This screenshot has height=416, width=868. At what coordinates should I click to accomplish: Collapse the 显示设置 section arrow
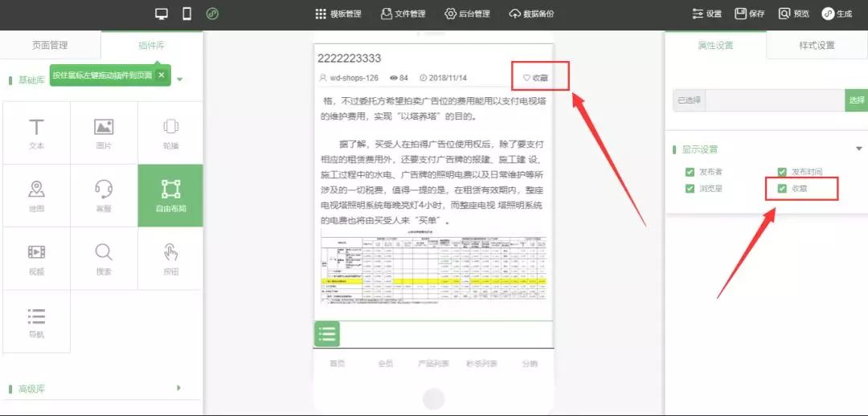coord(858,149)
